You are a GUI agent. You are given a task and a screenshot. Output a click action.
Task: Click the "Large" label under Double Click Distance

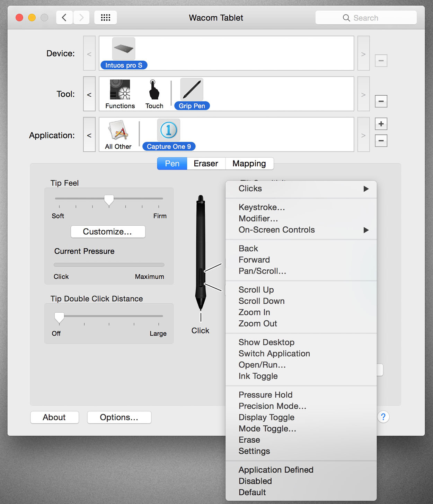158,333
